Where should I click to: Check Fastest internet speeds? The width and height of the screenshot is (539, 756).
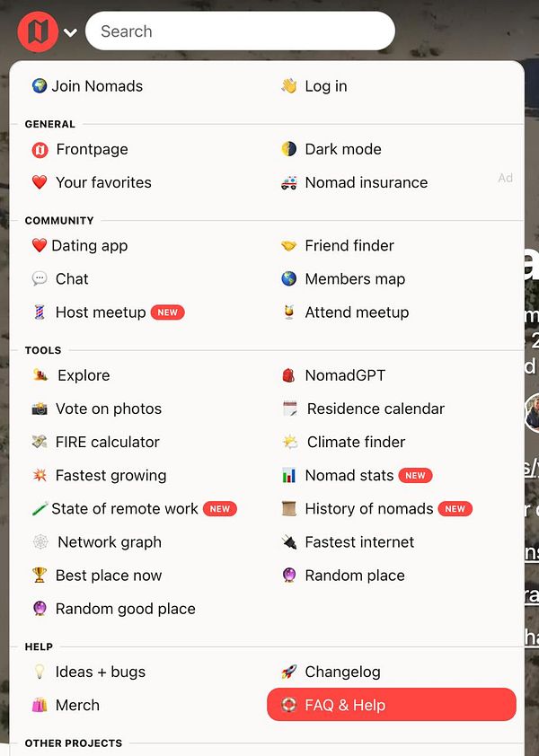pyautogui.click(x=361, y=541)
